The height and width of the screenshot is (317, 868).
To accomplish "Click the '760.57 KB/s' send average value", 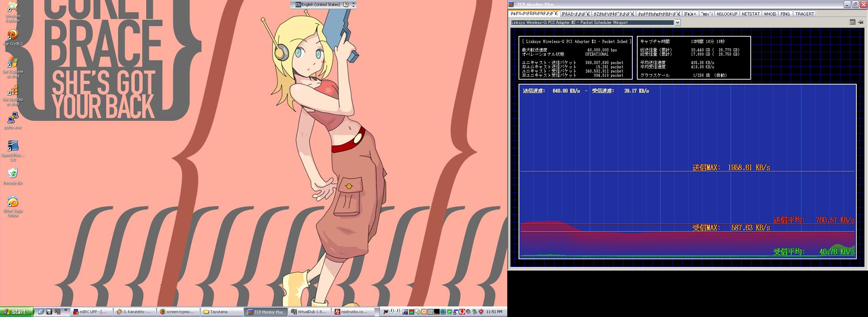I will 835,220.
